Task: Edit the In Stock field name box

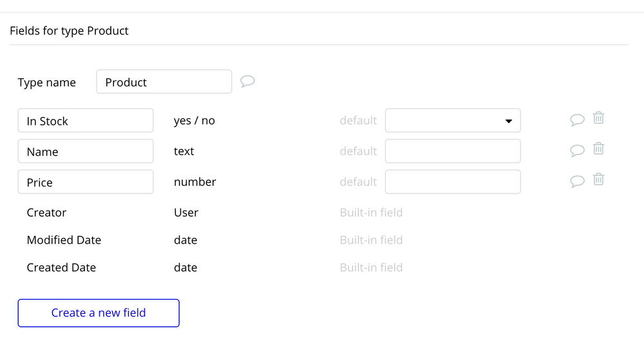Action: pyautogui.click(x=86, y=120)
